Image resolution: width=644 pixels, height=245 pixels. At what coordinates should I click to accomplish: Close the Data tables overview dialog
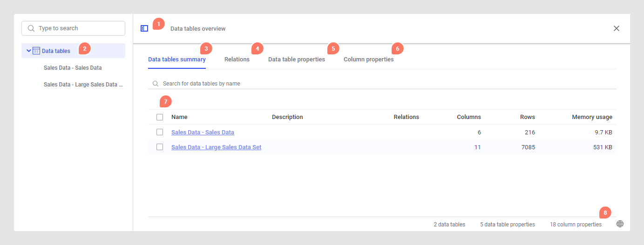tap(617, 28)
